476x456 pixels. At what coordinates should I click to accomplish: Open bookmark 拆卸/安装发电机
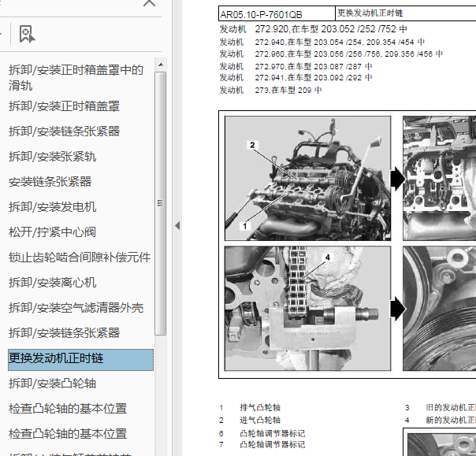pos(52,207)
